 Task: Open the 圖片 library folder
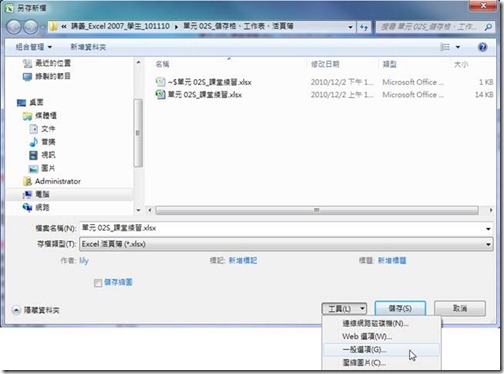pyautogui.click(x=43, y=168)
